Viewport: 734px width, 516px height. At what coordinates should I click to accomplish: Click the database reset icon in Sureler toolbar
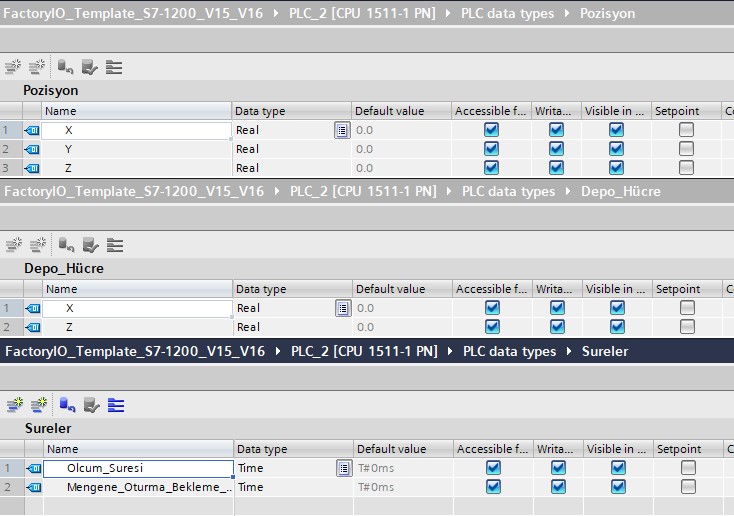click(66, 405)
